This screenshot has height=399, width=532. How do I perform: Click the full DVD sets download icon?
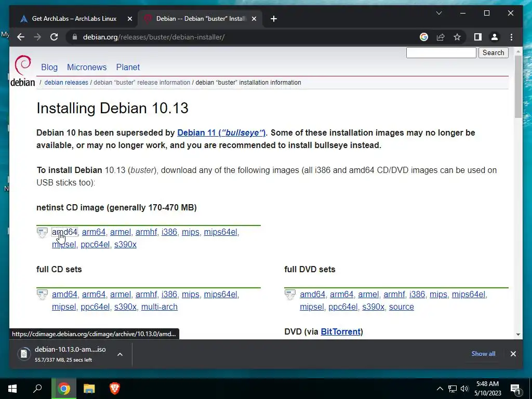pyautogui.click(x=290, y=295)
